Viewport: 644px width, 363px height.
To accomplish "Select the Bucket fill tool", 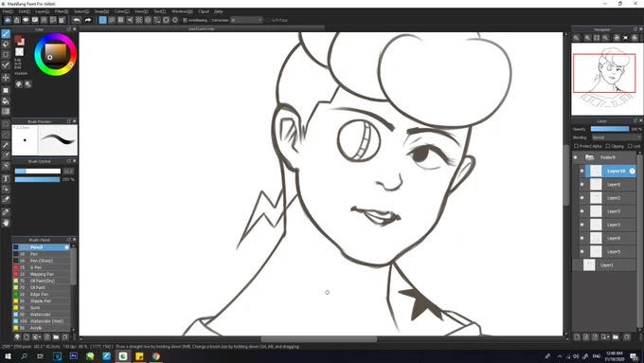I will click(6, 100).
